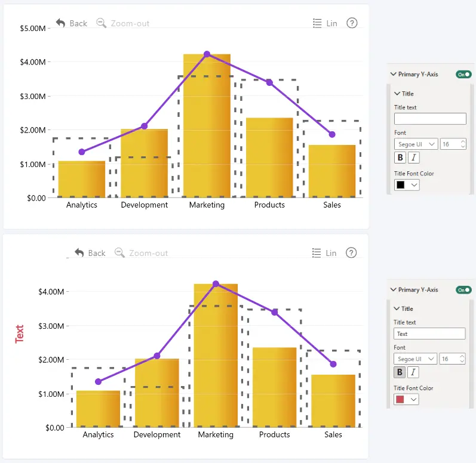Click the empty Title text field in the upper panel
The image size is (476, 463).
430,119
